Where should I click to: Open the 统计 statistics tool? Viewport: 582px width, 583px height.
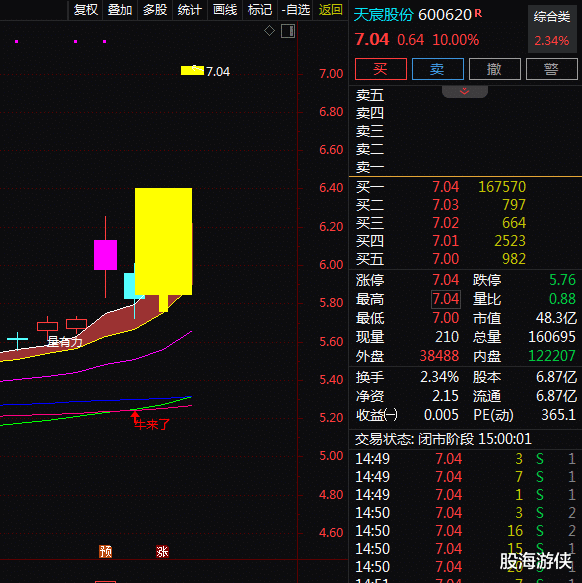(190, 10)
